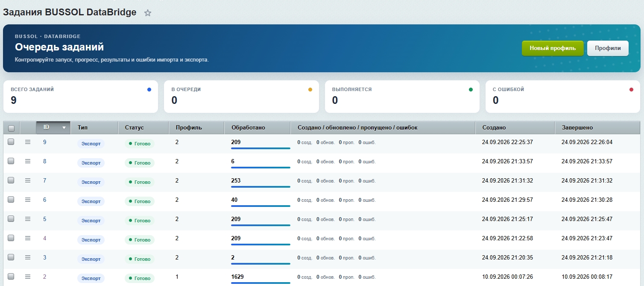This screenshot has width=644, height=286.
Task: Open row actions menu for task 8
Action: click(x=28, y=161)
